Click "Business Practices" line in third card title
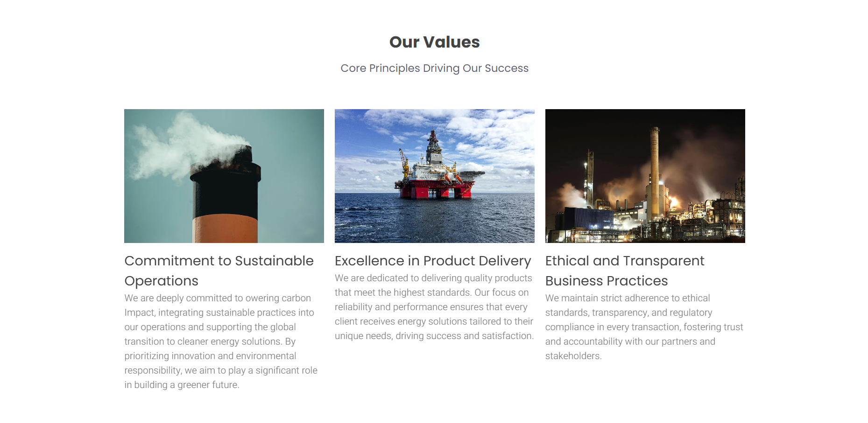This screenshot has height=423, width=868. [x=606, y=281]
